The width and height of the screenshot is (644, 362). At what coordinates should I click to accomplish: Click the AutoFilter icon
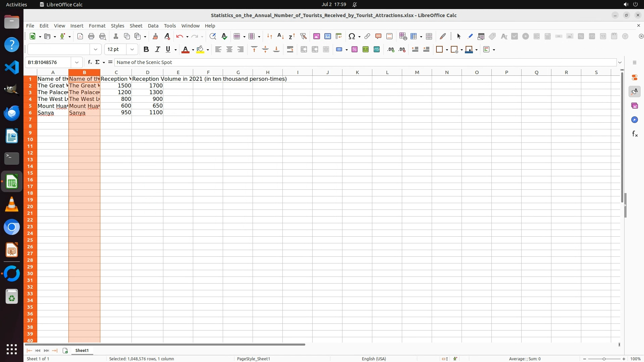click(303, 36)
